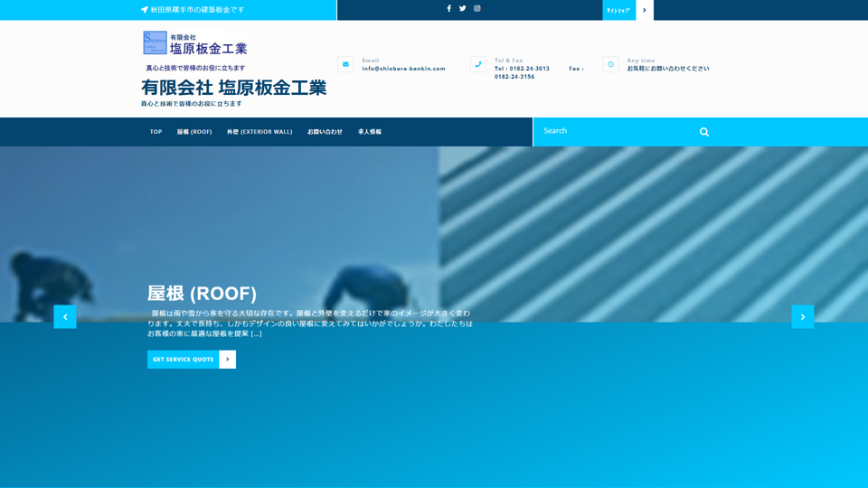This screenshot has height=488, width=868.
Task: Open the TOP menu item
Action: [156, 132]
